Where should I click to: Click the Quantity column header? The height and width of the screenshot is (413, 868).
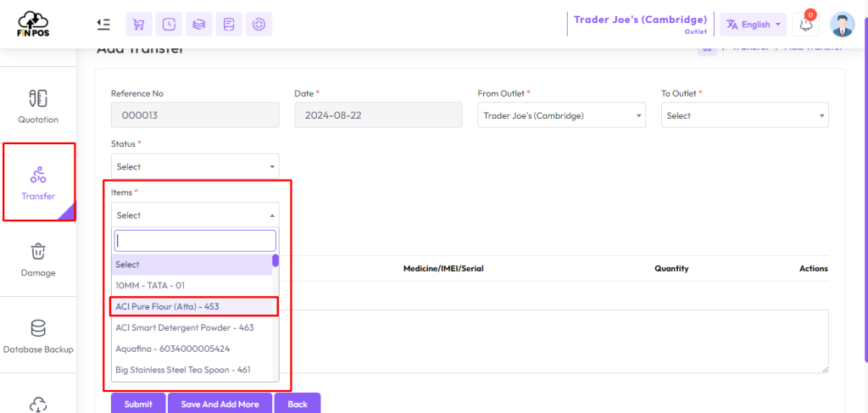671,269
